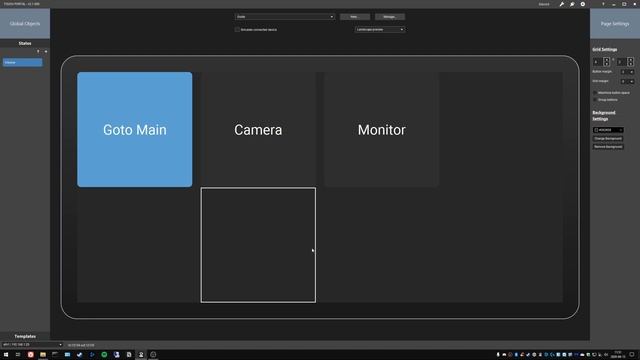Image resolution: width=640 pixels, height=360 pixels.
Task: Click the grid rows value field
Action: (x=622, y=62)
